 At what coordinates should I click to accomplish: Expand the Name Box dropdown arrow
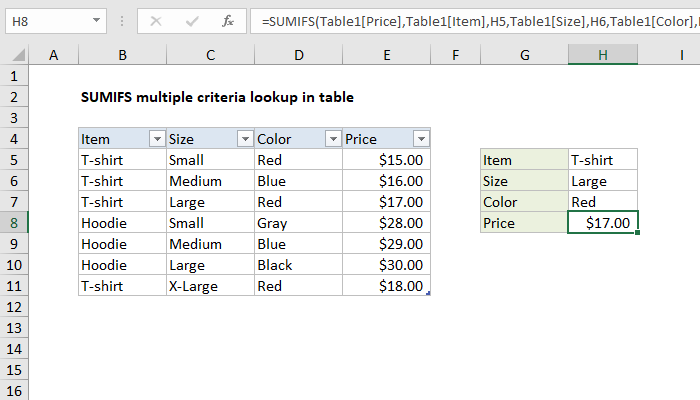(94, 20)
